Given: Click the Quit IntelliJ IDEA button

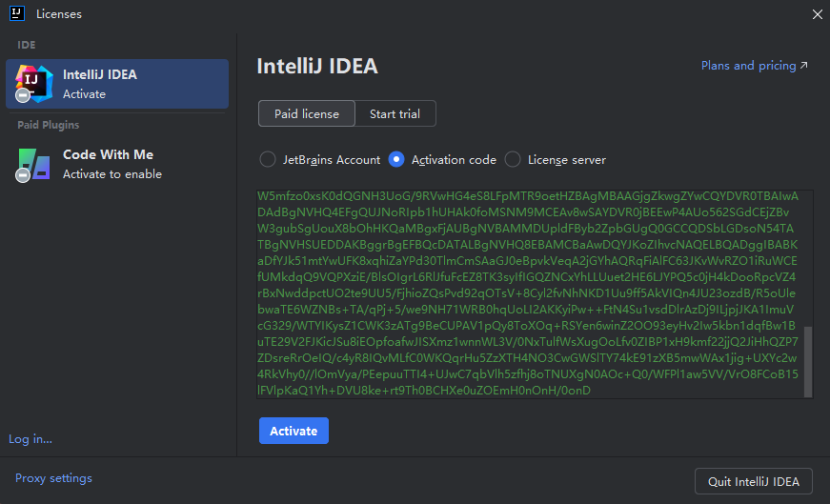Looking at the screenshot, I should coord(753,481).
